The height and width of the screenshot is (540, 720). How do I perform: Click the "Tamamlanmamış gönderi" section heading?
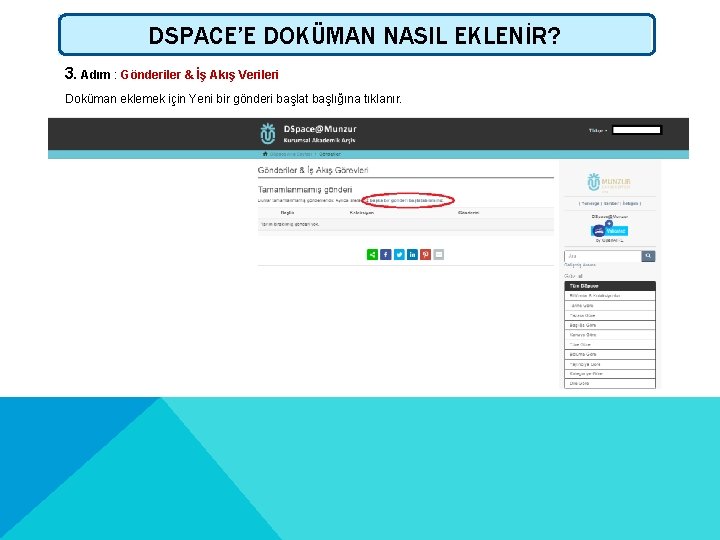click(x=305, y=190)
